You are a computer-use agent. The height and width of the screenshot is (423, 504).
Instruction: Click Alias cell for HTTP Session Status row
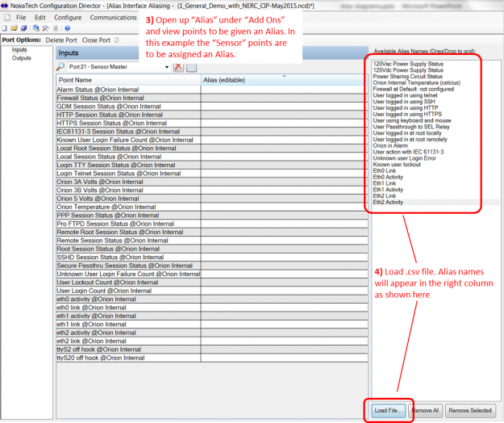tap(285, 115)
